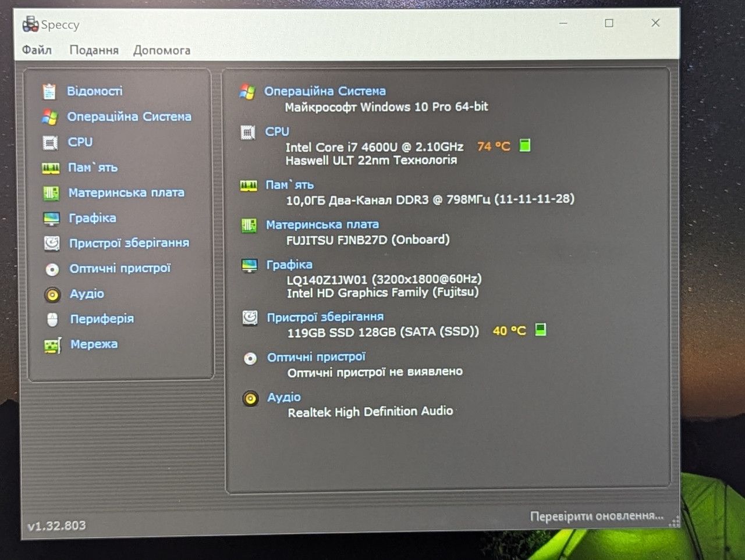View Пристрої зберігання in the sidebar

click(129, 243)
